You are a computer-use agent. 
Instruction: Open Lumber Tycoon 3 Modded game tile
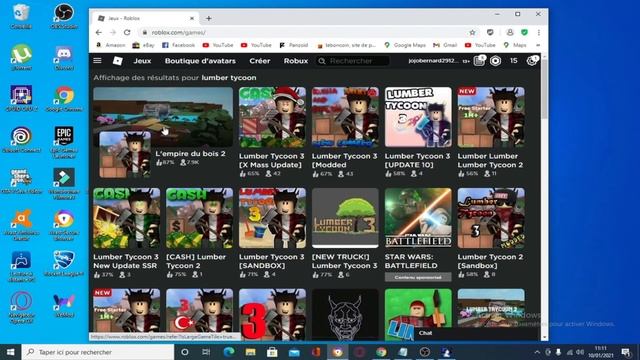pos(345,132)
